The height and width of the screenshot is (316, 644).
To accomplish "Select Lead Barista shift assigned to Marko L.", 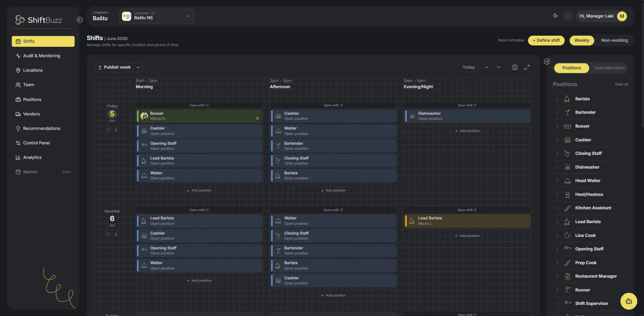I will [467, 221].
